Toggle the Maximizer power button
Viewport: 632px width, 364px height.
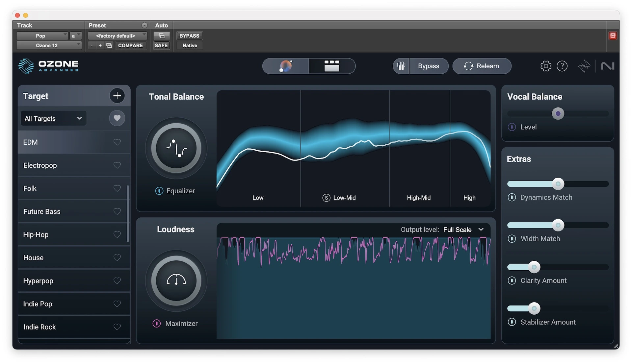tap(157, 324)
